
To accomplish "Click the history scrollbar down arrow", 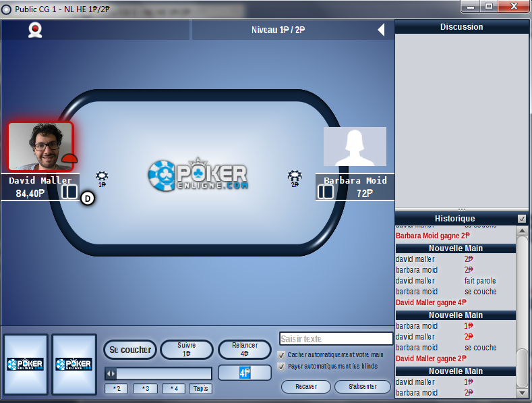I will click(x=522, y=393).
